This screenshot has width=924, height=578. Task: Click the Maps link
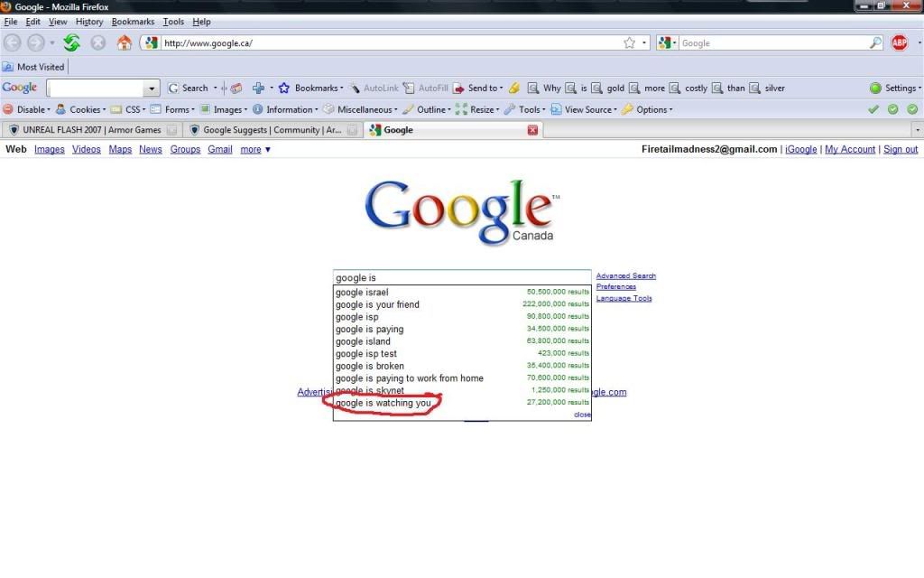(120, 149)
